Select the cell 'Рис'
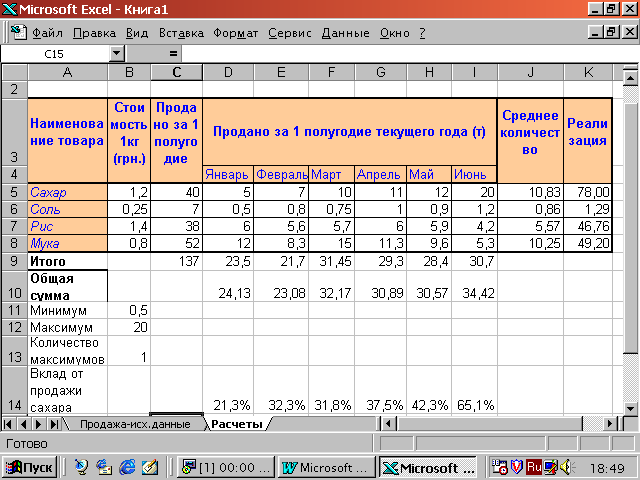The height and width of the screenshot is (480, 640). click(x=68, y=226)
